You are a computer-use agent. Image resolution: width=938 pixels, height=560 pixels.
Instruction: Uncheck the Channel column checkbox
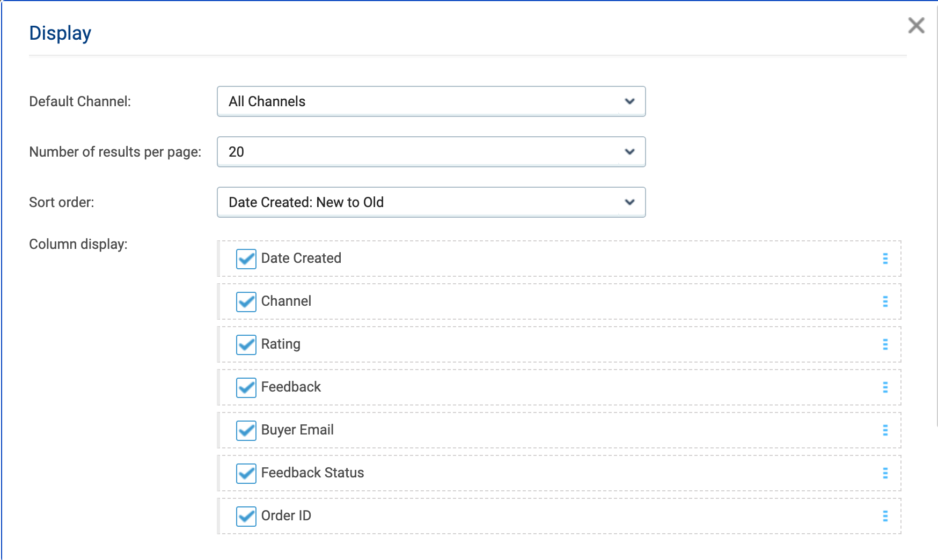pyautogui.click(x=246, y=302)
